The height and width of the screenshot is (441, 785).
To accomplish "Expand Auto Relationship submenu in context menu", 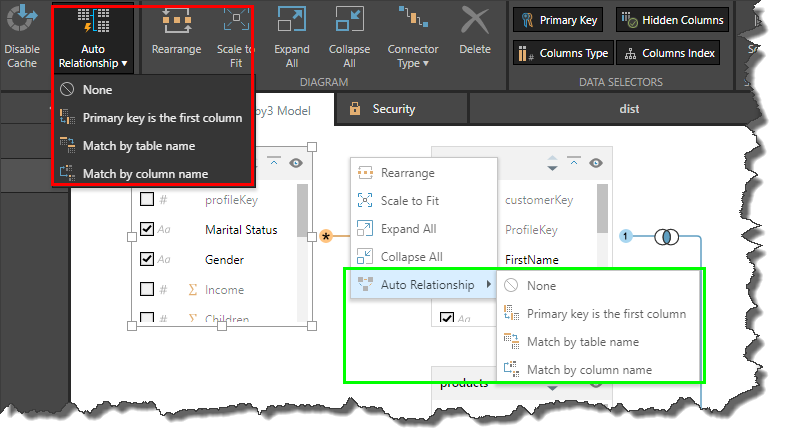I will (x=424, y=285).
